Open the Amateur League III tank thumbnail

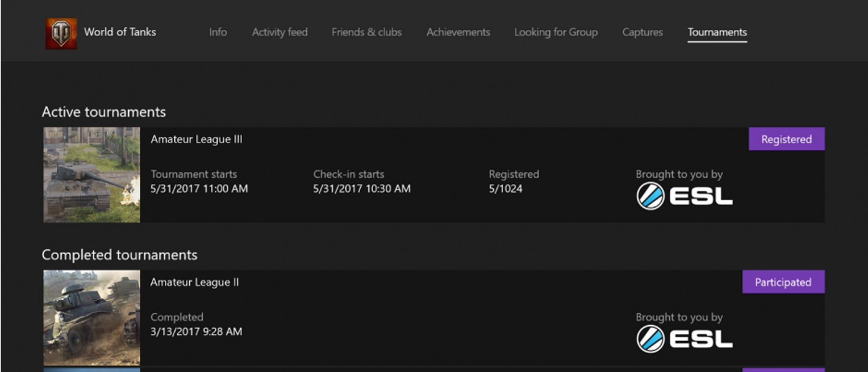pyautogui.click(x=92, y=175)
